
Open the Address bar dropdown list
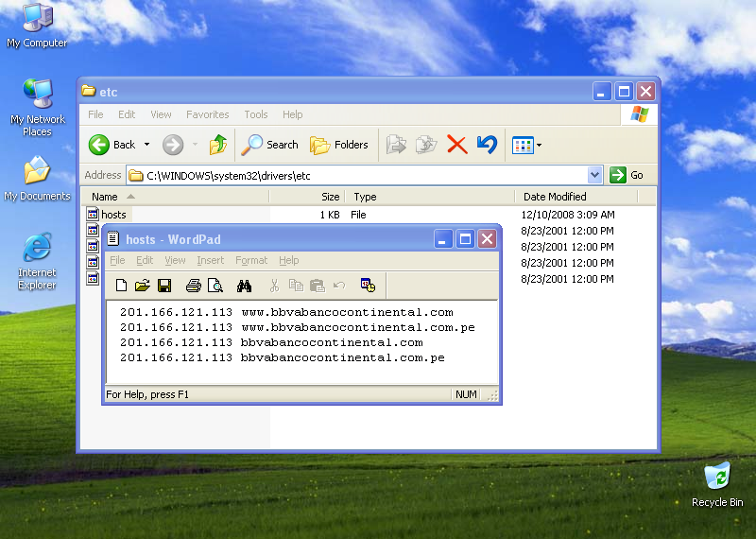tap(595, 175)
